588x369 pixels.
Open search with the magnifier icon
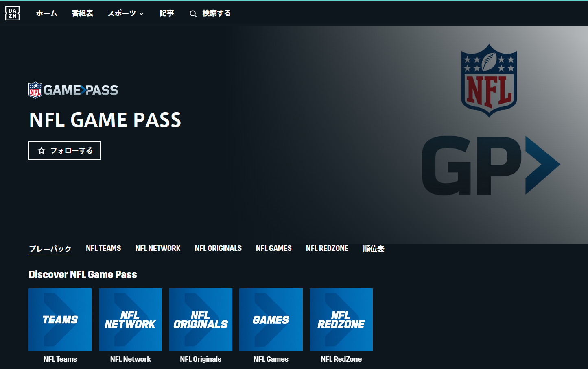click(x=193, y=13)
